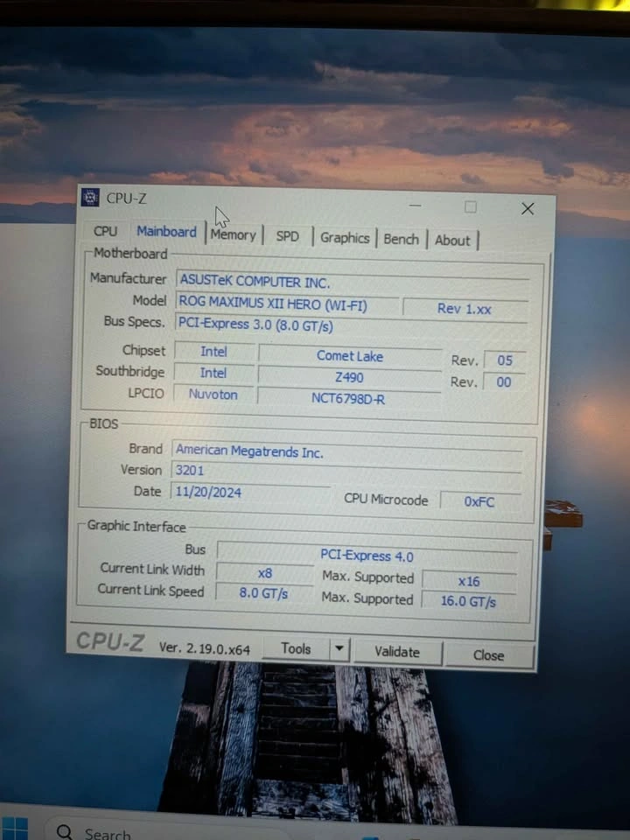Expand the Tools dropdown arrow
630x840 pixels.
click(339, 649)
